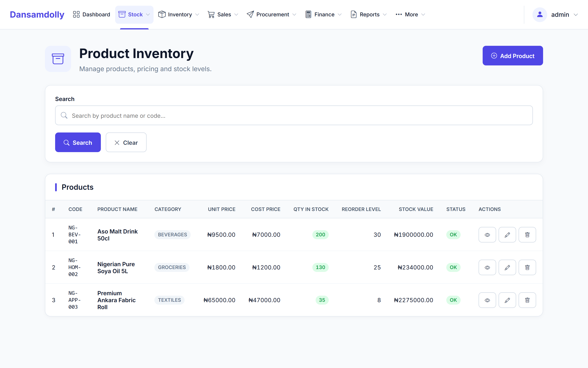Image resolution: width=588 pixels, height=368 pixels.
Task: Click the admin user avatar icon
Action: coord(540,15)
